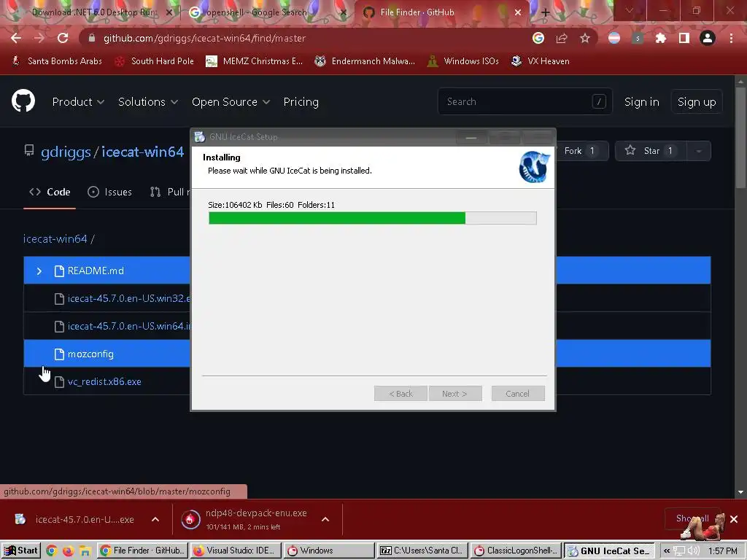Screen dimensions: 747x560
Task: Click the site lock icon in address bar
Action: [x=92, y=38]
